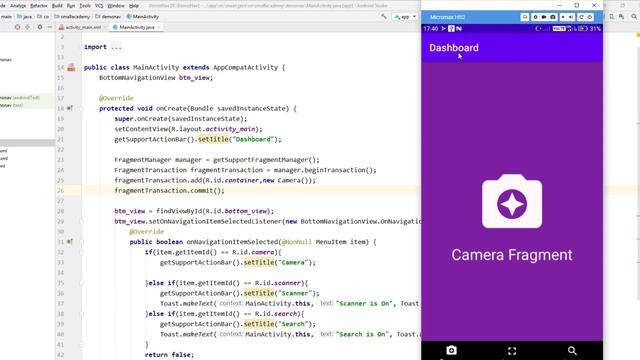
Task: Click the main breadcrumb item
Action: point(6,17)
